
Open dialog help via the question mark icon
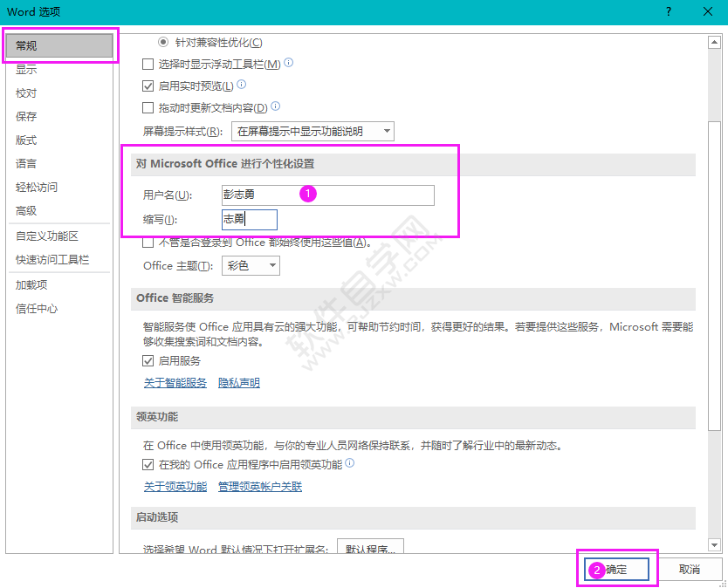point(668,12)
